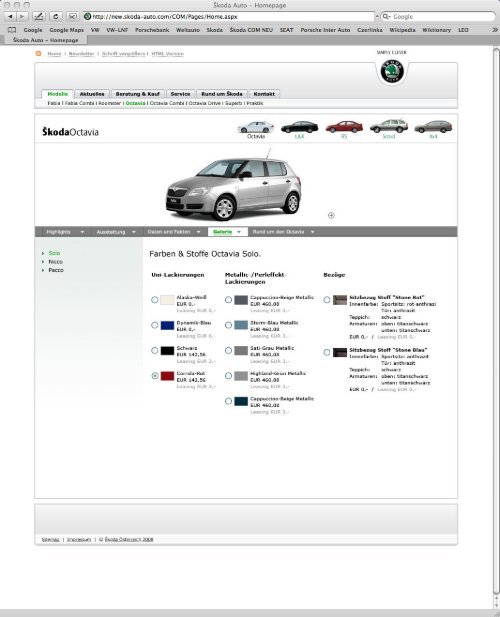Choose the L&K black car thumbnail
This screenshot has width=500, height=617.
tap(299, 127)
